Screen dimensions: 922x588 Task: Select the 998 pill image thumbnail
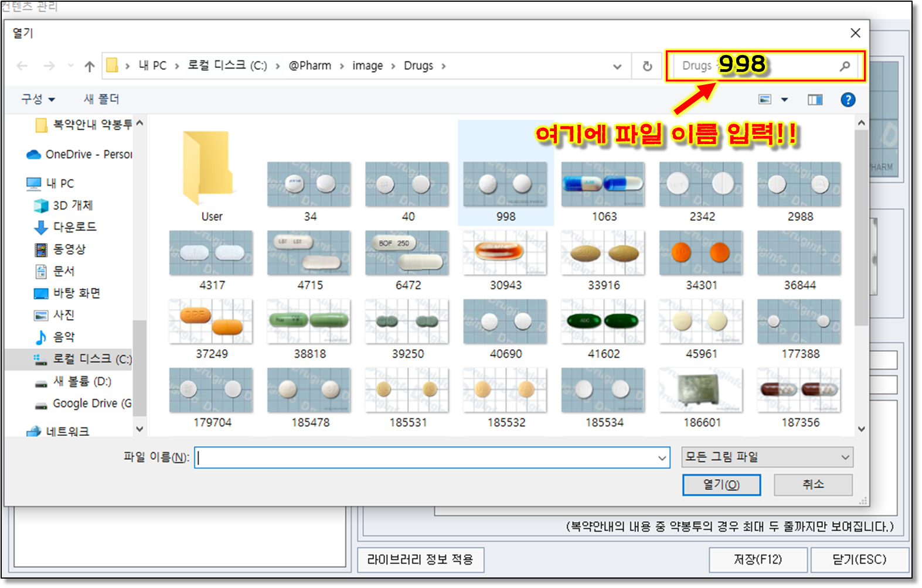pos(505,185)
